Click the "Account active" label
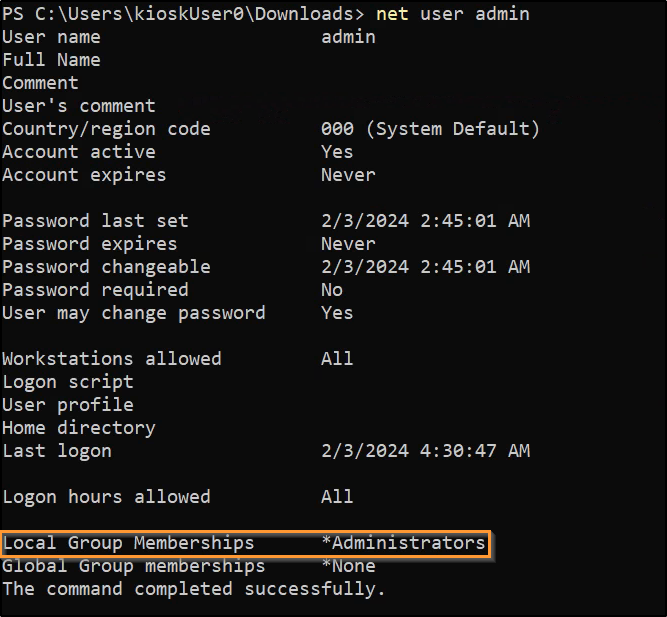Viewport: 667px width, 617px height. click(79, 152)
